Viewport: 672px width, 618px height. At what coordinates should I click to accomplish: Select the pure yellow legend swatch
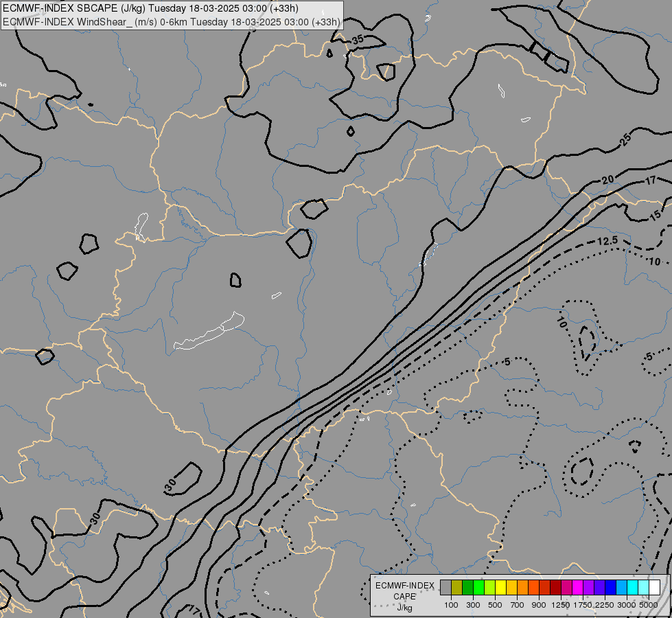coord(500,587)
